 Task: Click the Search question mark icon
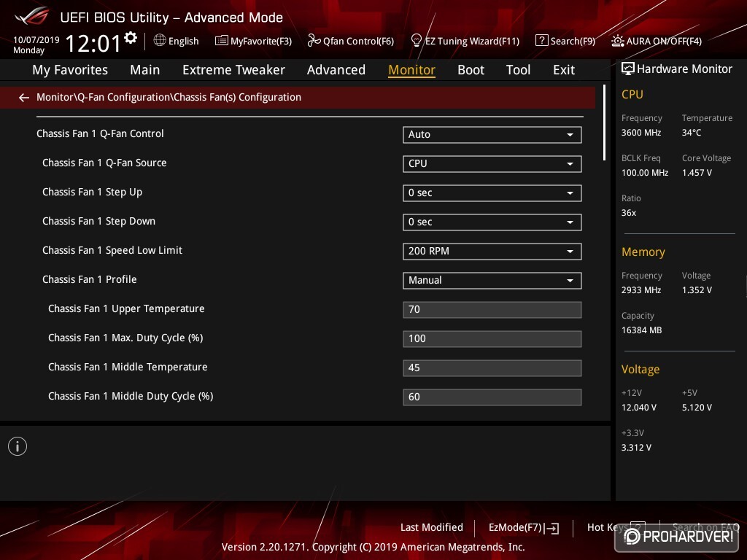point(542,41)
